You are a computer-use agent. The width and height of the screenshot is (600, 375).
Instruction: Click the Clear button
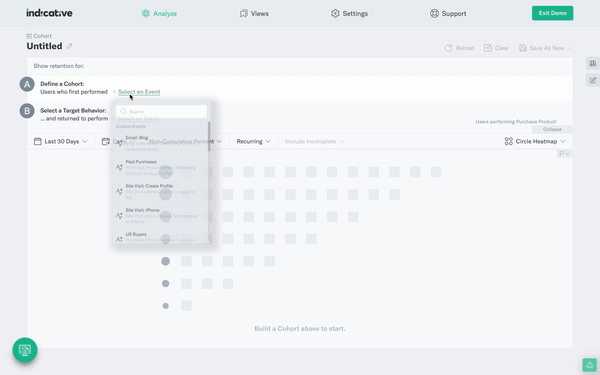[497, 48]
